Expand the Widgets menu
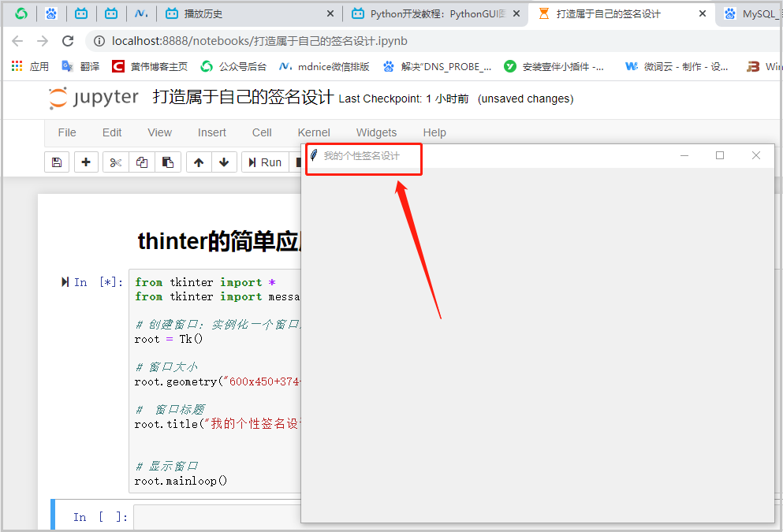The width and height of the screenshot is (783, 532). coord(376,132)
